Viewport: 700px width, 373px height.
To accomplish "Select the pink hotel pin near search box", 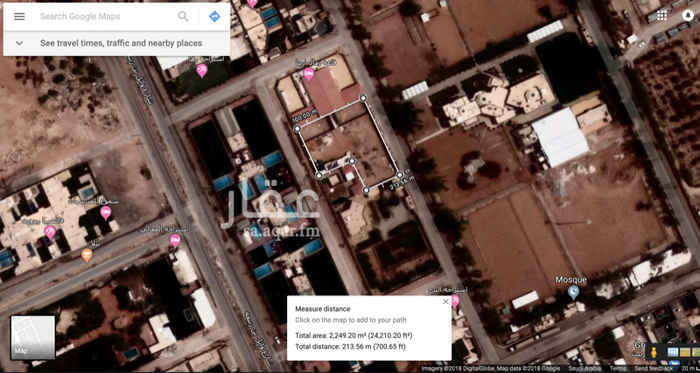I will (x=202, y=70).
